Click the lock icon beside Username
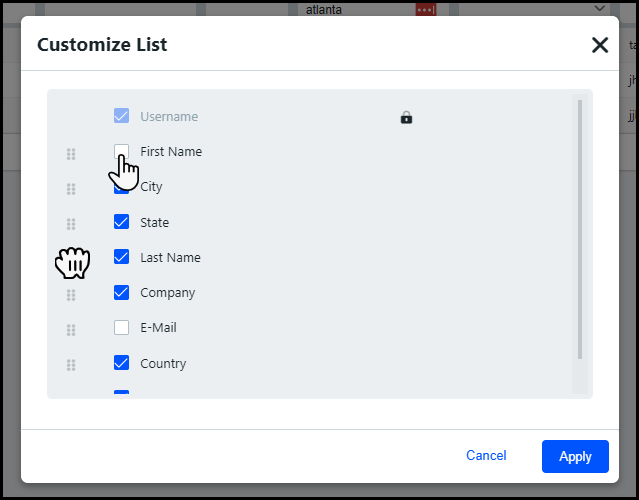639x500 pixels. (x=406, y=117)
